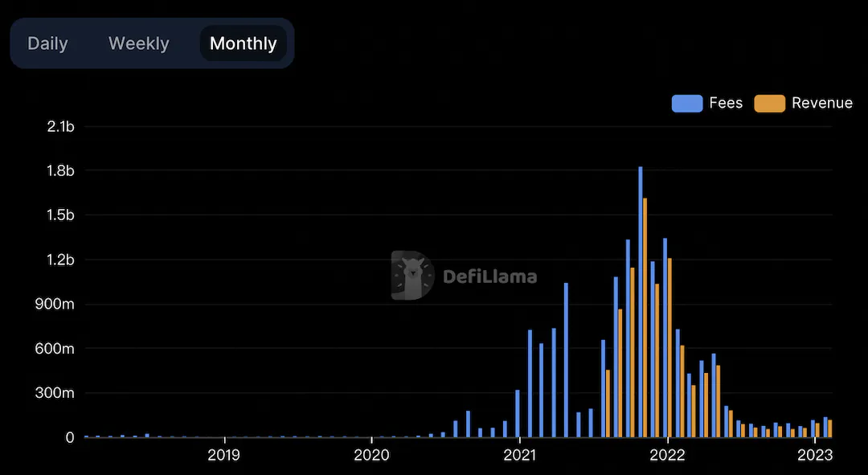Screen dimensions: 868x475
Task: Select the Monthly view tab
Action: click(243, 43)
